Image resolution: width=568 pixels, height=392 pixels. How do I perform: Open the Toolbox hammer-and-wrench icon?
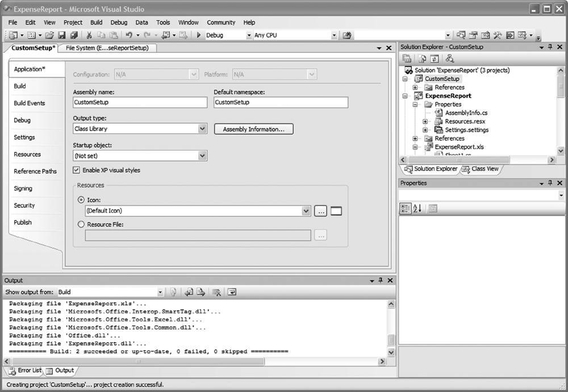tap(498, 35)
